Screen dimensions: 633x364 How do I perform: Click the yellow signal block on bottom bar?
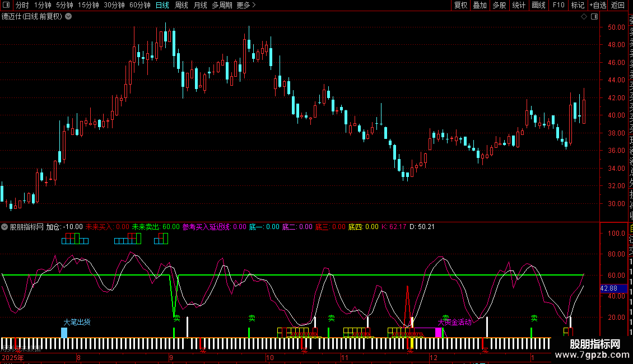click(x=412, y=342)
